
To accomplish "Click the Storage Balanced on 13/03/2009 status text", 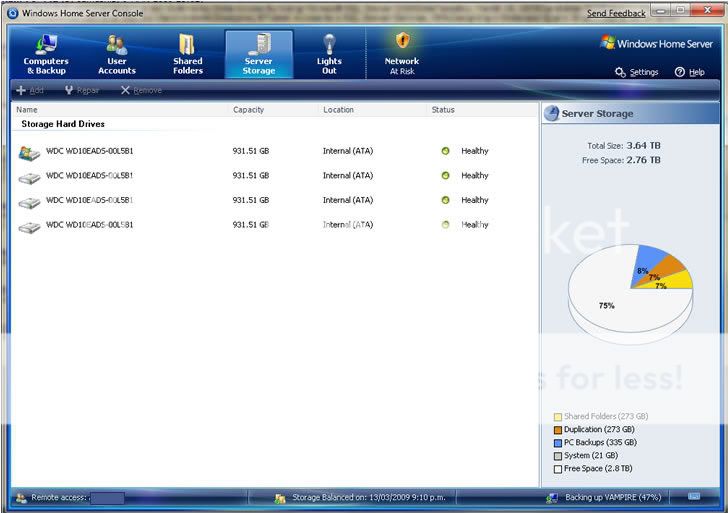I will point(369,497).
